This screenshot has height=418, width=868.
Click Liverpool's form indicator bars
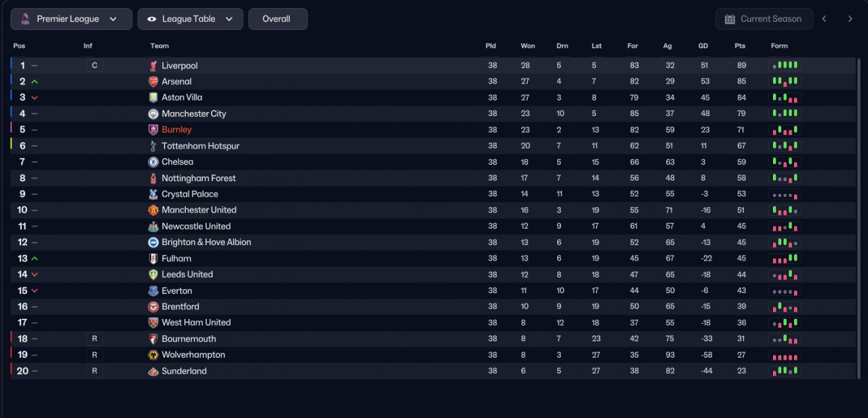pos(785,66)
